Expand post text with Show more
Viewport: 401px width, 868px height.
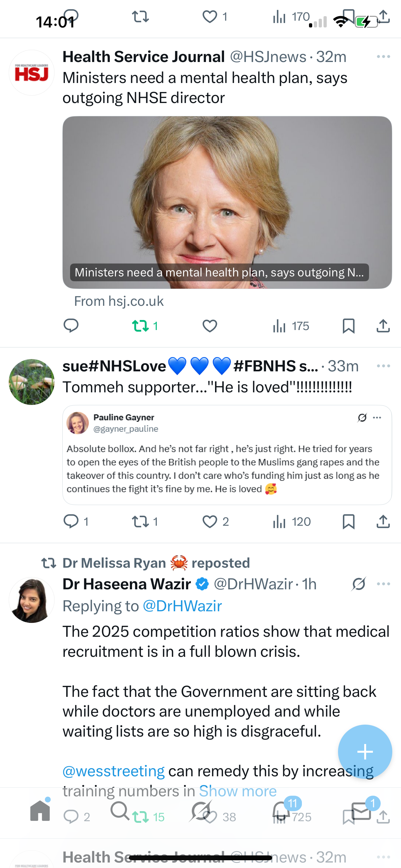pyautogui.click(x=238, y=791)
